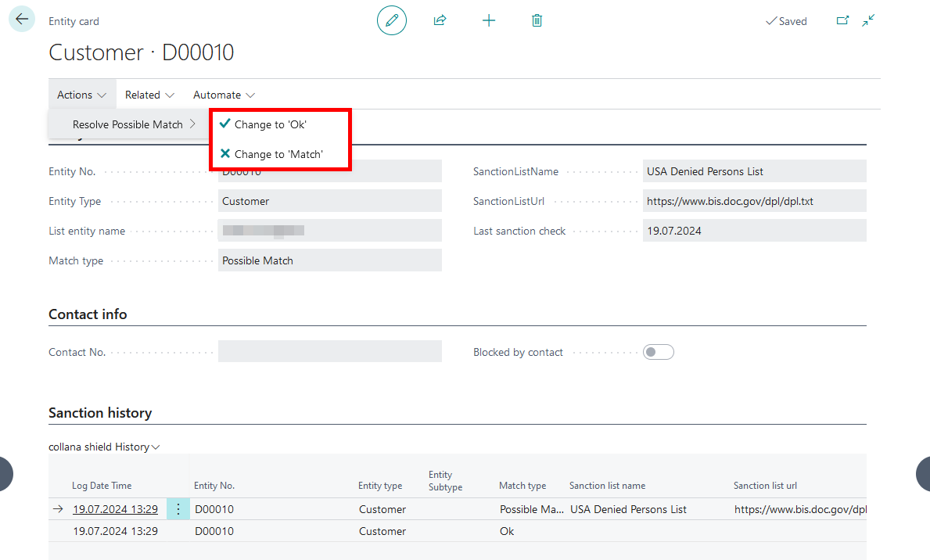
Task: Click the Match type field
Action: click(330, 260)
